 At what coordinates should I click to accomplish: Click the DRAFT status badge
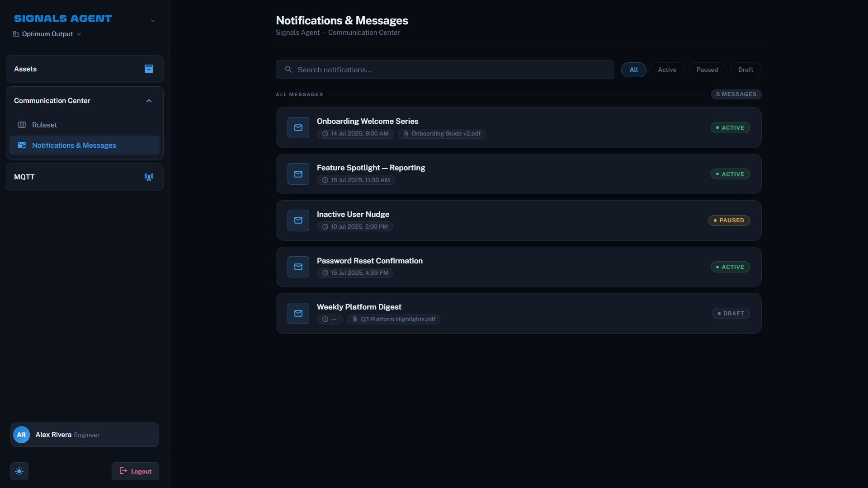(x=731, y=314)
